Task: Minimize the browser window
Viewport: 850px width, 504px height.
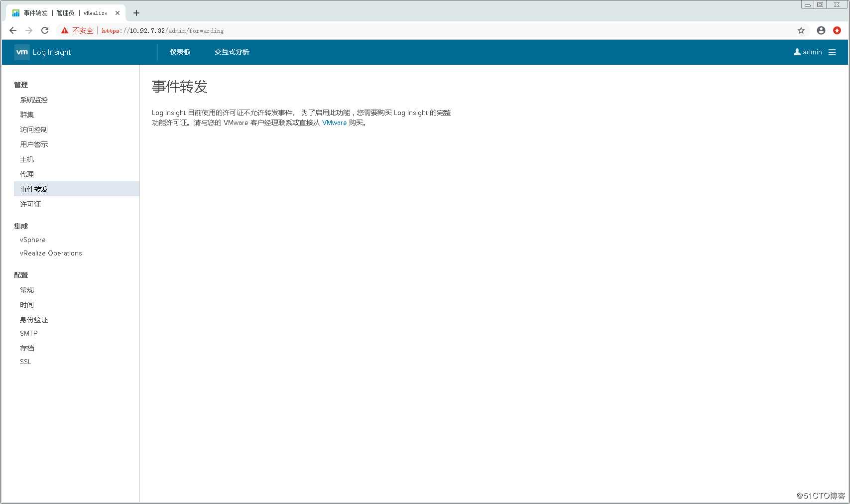Action: (808, 4)
